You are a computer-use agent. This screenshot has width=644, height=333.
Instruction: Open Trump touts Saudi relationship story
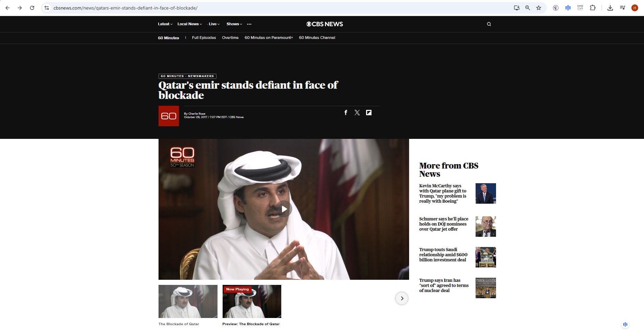(x=443, y=255)
